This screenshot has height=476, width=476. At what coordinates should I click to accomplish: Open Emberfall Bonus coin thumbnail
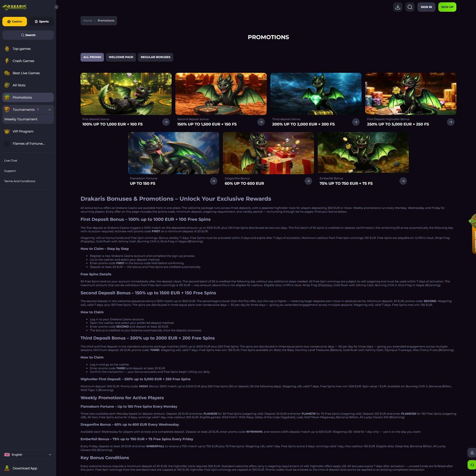(x=363, y=153)
